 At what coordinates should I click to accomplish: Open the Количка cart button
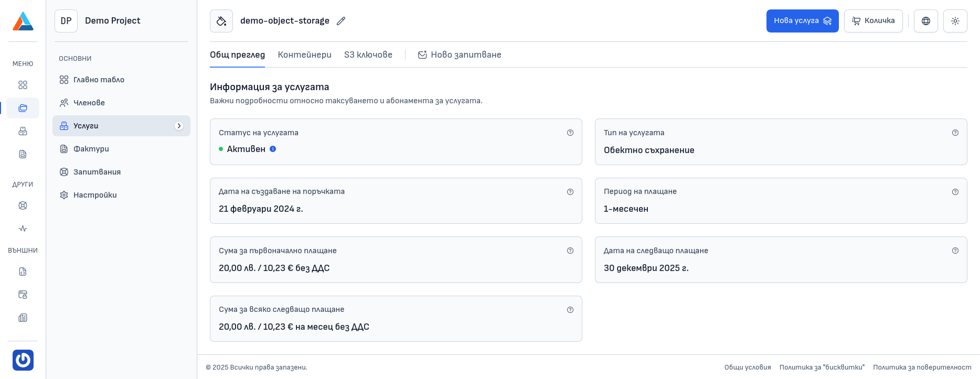873,21
